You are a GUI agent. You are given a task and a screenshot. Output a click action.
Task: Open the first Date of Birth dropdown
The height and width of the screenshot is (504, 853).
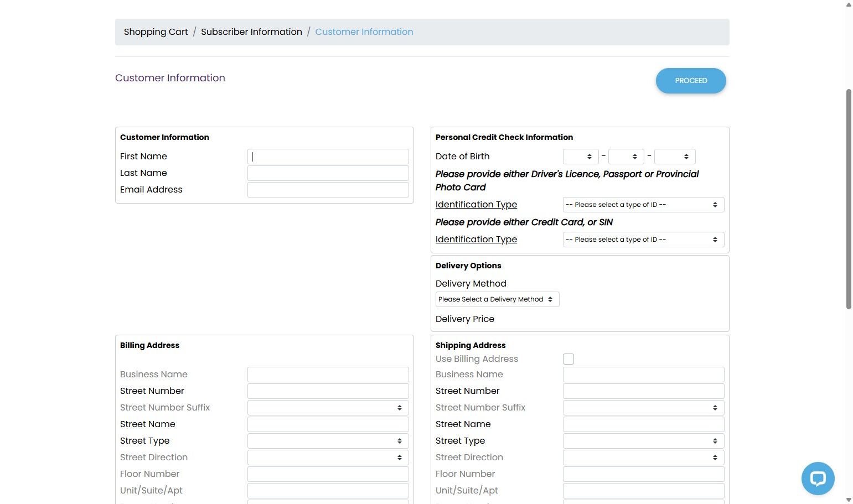581,157
